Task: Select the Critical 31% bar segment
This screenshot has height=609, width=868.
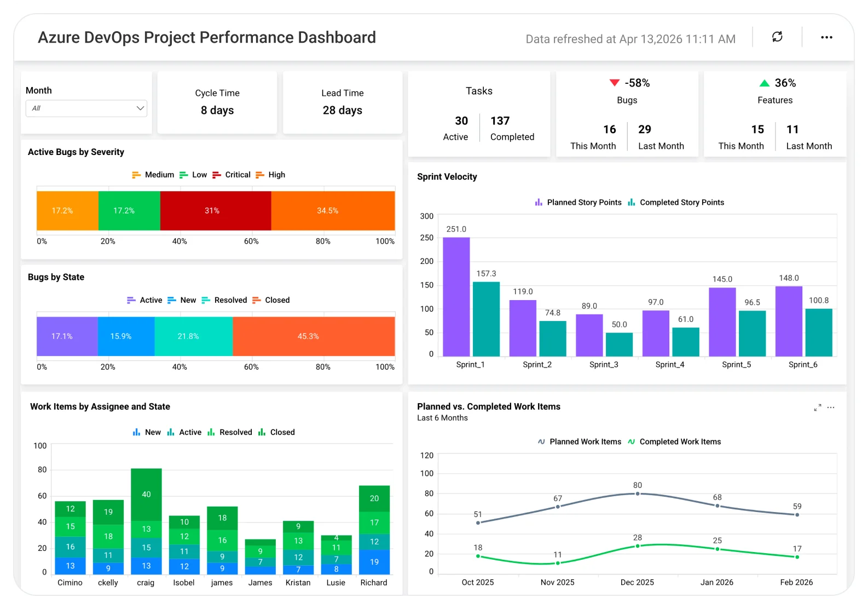Action: [216, 211]
